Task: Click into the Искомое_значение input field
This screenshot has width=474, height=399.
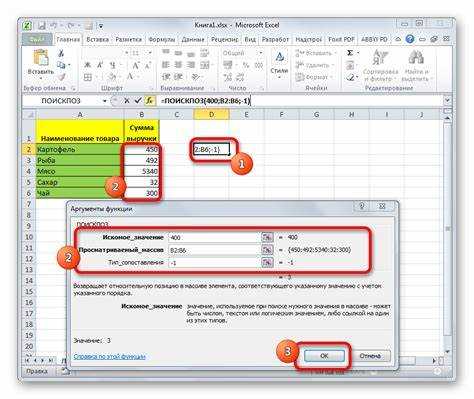Action: [x=213, y=237]
